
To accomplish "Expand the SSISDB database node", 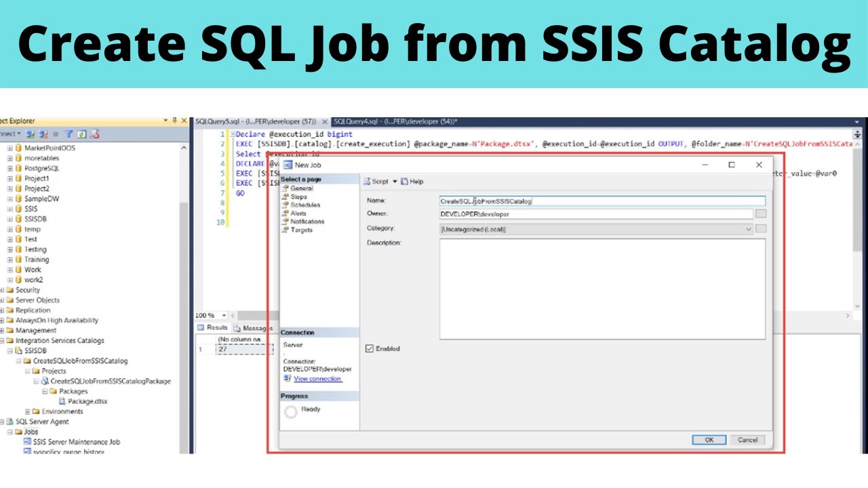I will pos(9,219).
